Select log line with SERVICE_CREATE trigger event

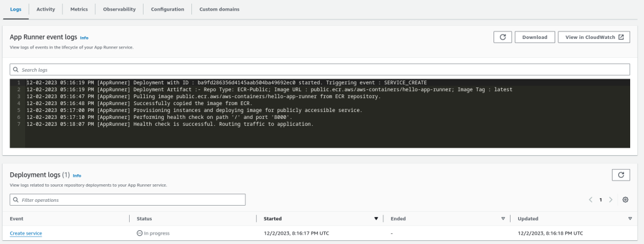click(227, 82)
